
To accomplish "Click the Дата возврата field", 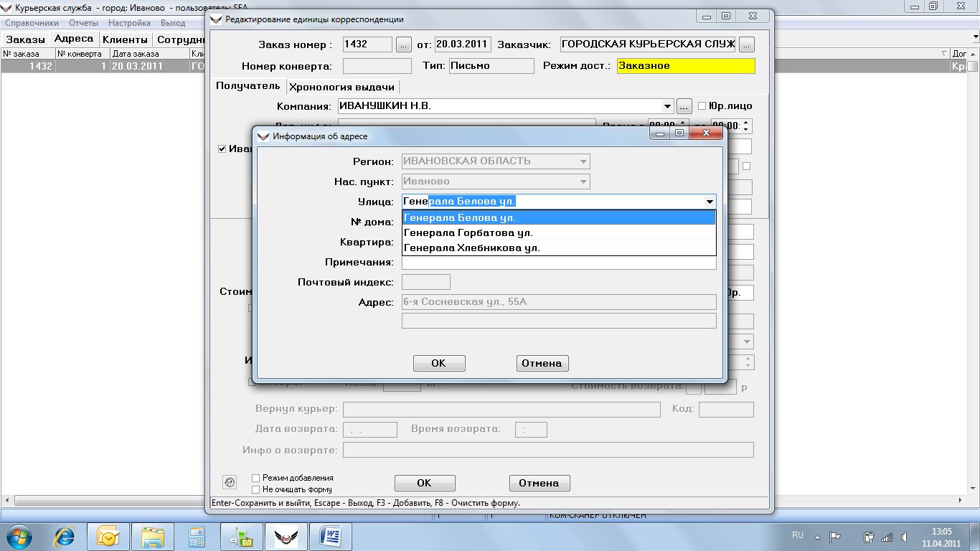I will coord(370,430).
